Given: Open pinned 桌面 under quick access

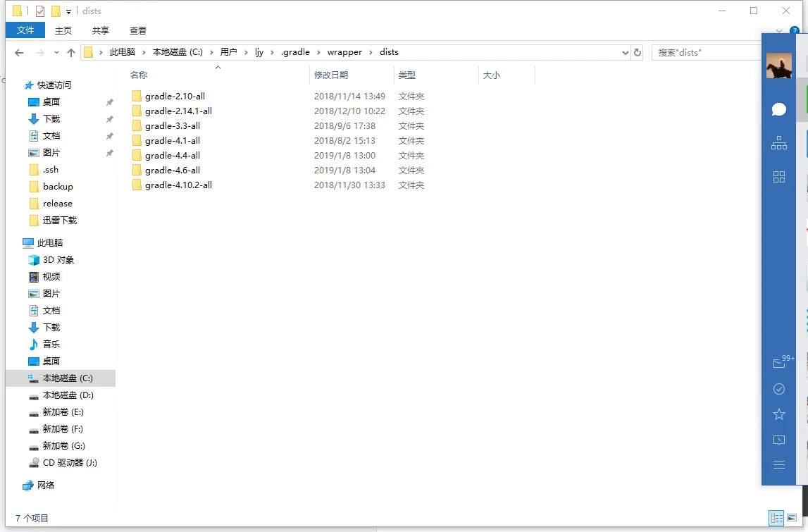Looking at the screenshot, I should point(51,102).
